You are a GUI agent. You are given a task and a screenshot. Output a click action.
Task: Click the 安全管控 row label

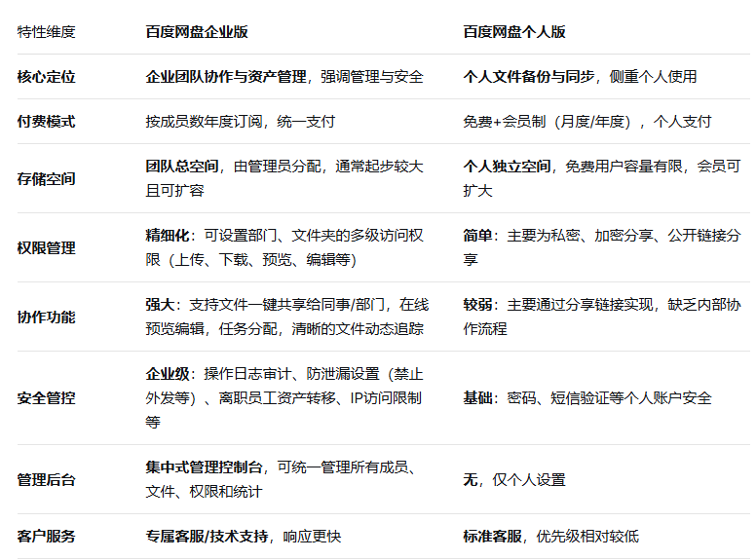tap(47, 398)
